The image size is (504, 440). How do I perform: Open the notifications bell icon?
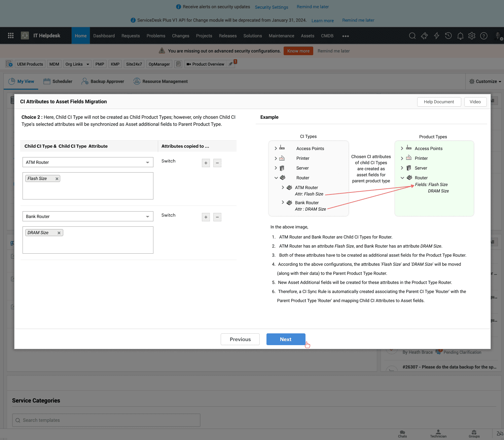[x=460, y=36]
